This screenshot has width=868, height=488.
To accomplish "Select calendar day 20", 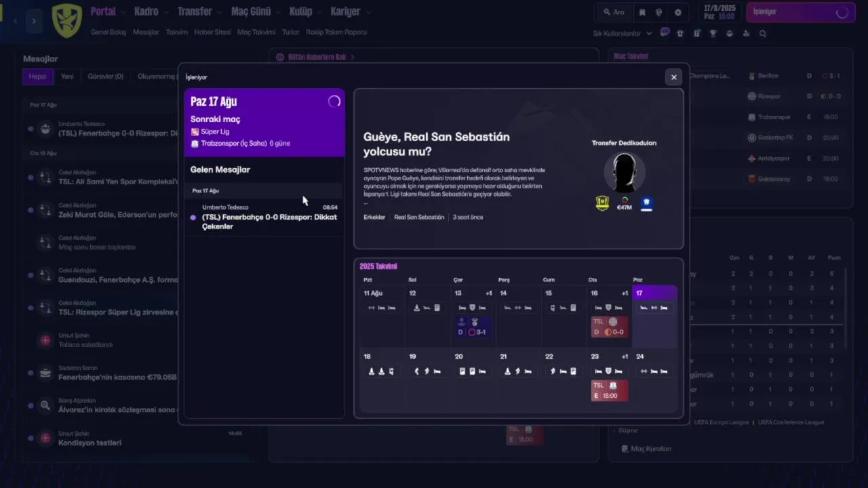I will click(473, 380).
